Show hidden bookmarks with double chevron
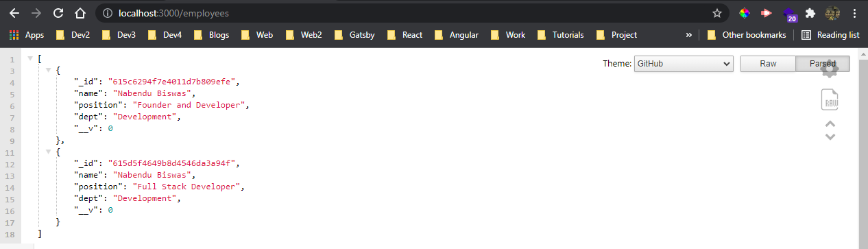The width and height of the screenshot is (868, 249). (x=688, y=34)
